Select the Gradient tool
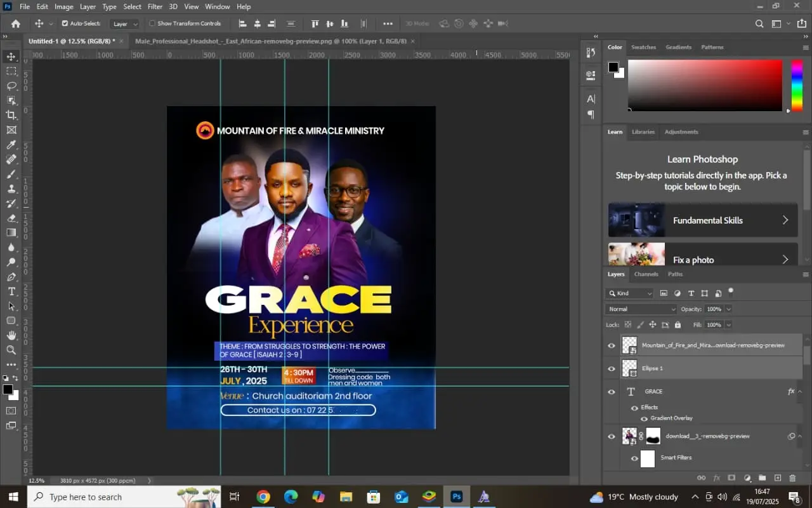Viewport: 812px width, 508px height. point(11,232)
